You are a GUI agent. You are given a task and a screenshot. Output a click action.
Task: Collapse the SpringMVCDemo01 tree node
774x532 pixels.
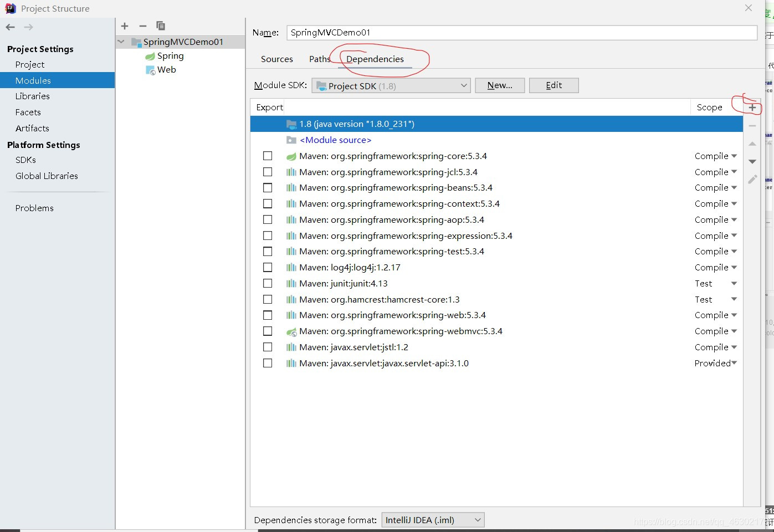[x=121, y=42]
